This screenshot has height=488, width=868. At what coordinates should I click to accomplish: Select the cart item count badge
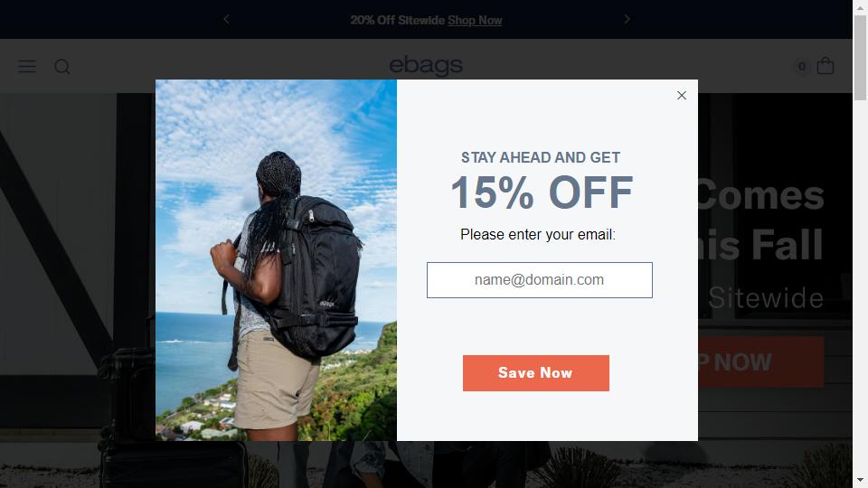(802, 66)
